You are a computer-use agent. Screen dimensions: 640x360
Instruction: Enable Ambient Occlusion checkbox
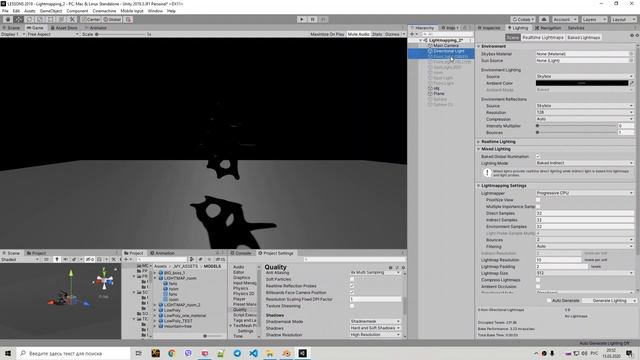(x=538, y=287)
